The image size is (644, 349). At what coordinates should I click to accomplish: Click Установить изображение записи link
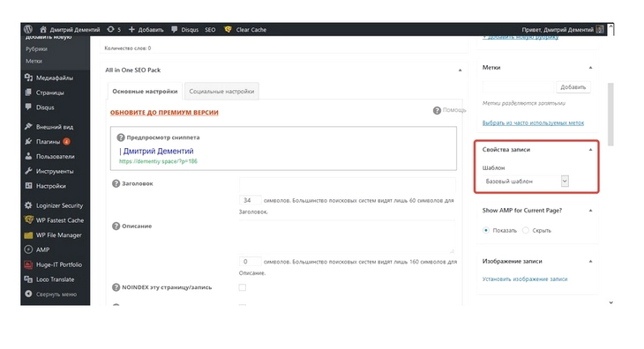pos(525,278)
